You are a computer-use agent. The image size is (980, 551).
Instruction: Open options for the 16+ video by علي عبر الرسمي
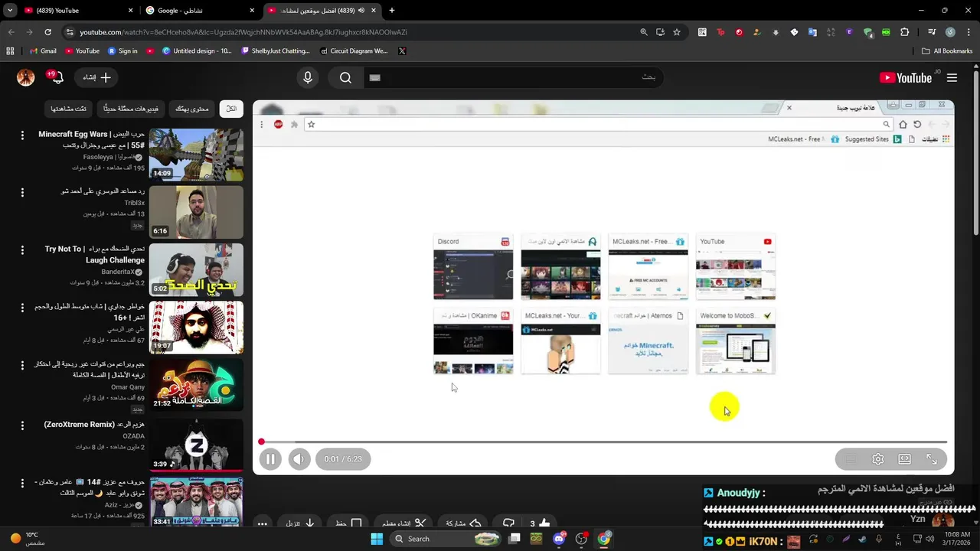tap(22, 308)
